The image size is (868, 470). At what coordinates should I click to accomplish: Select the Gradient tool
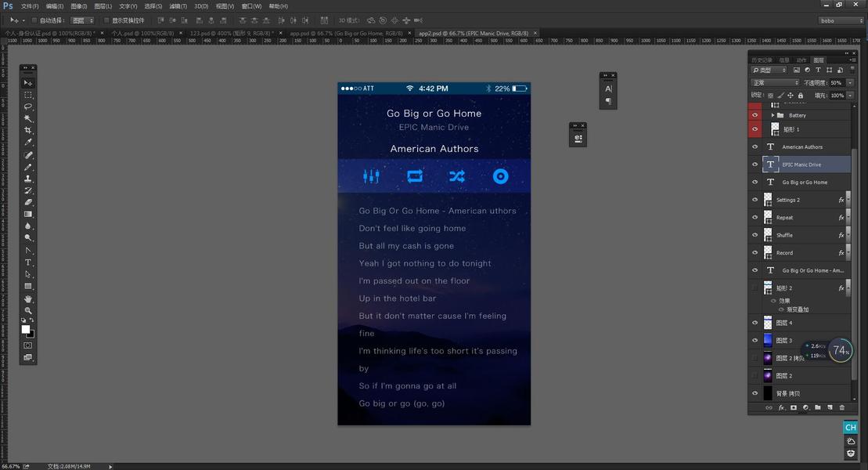27,214
